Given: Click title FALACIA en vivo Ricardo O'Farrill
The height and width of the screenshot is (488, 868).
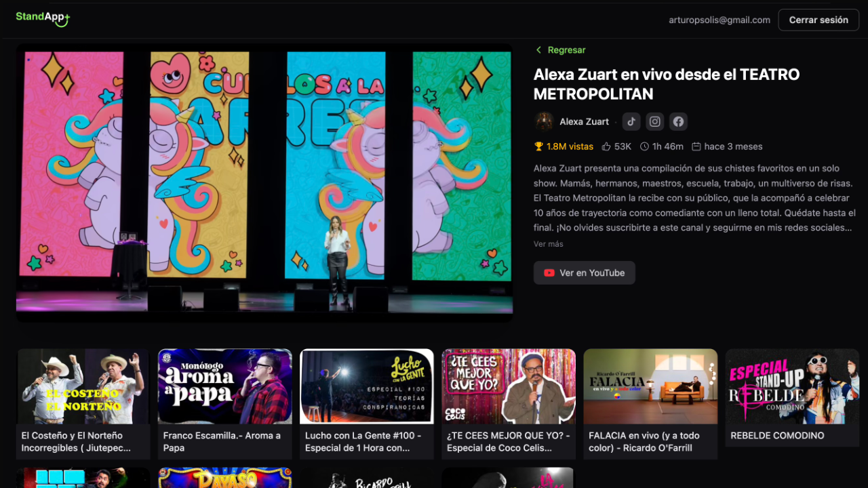Looking at the screenshot, I should tap(644, 442).
